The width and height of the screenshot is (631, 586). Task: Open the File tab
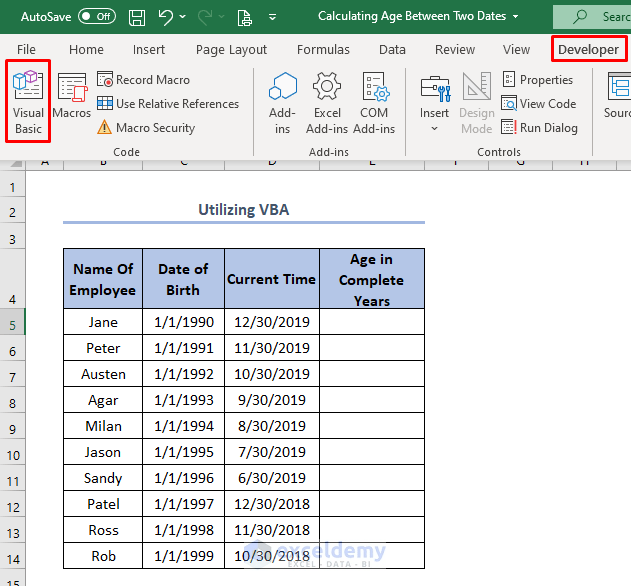click(26, 50)
